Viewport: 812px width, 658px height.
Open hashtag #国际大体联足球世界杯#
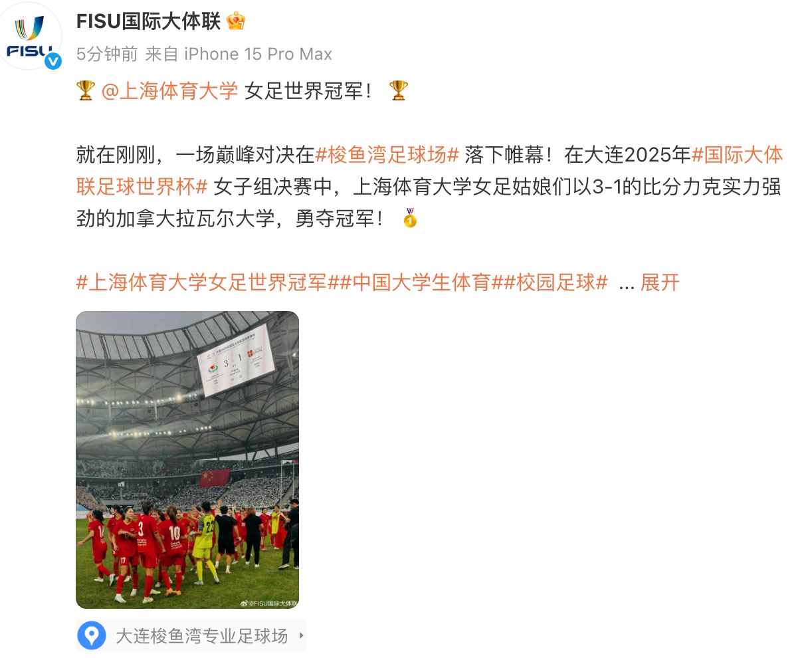[429, 171]
